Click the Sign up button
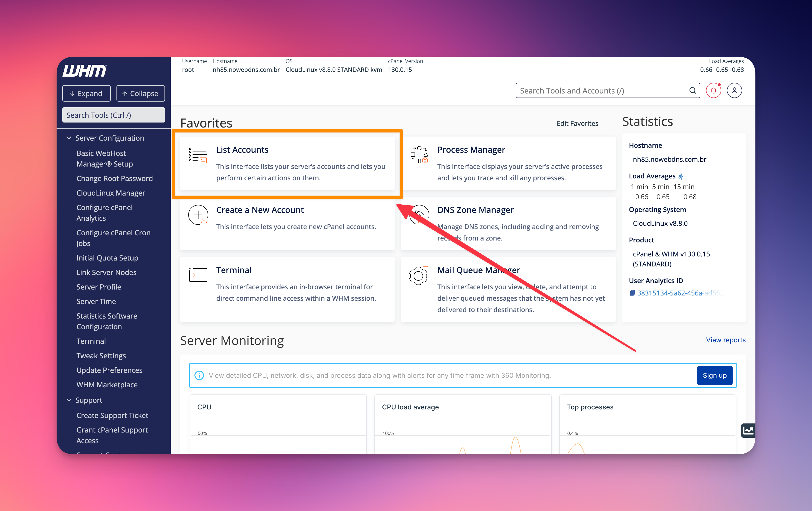Screen dimensions: 812x511 pyautogui.click(x=714, y=375)
